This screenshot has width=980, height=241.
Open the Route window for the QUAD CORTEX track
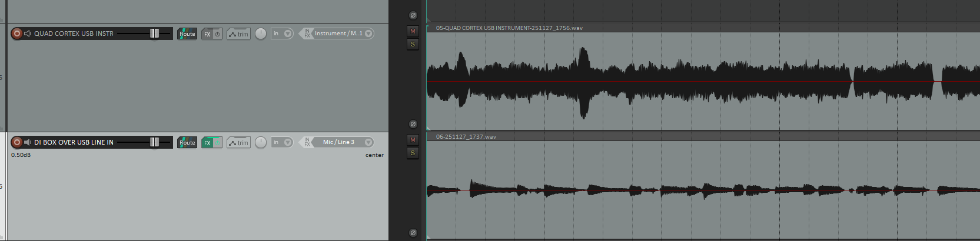coord(187,34)
